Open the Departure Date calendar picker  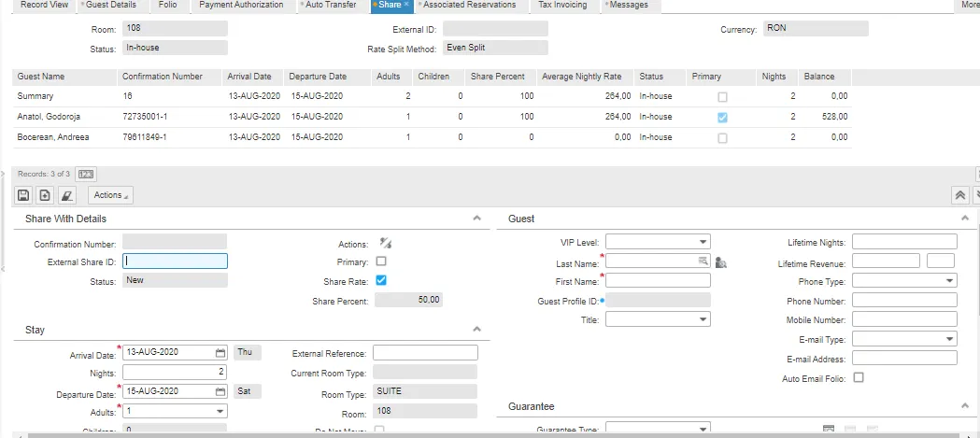click(220, 391)
